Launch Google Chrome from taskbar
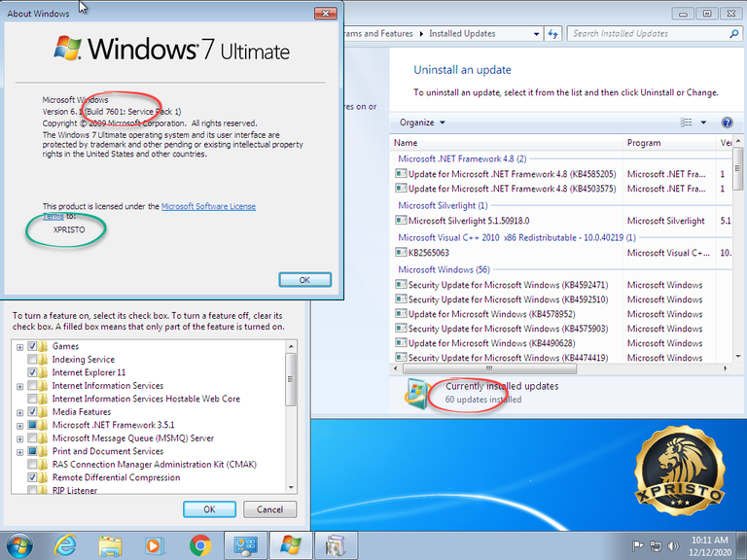747x560 pixels. [200, 545]
